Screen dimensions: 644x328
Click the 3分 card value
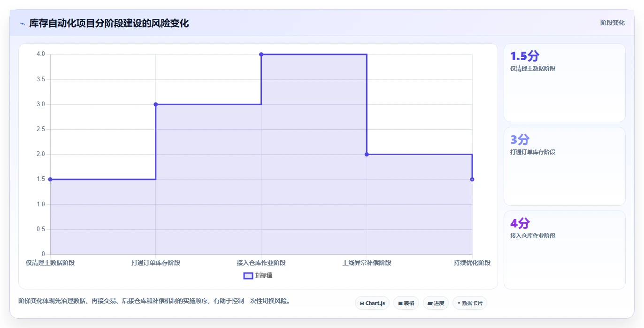(520, 140)
